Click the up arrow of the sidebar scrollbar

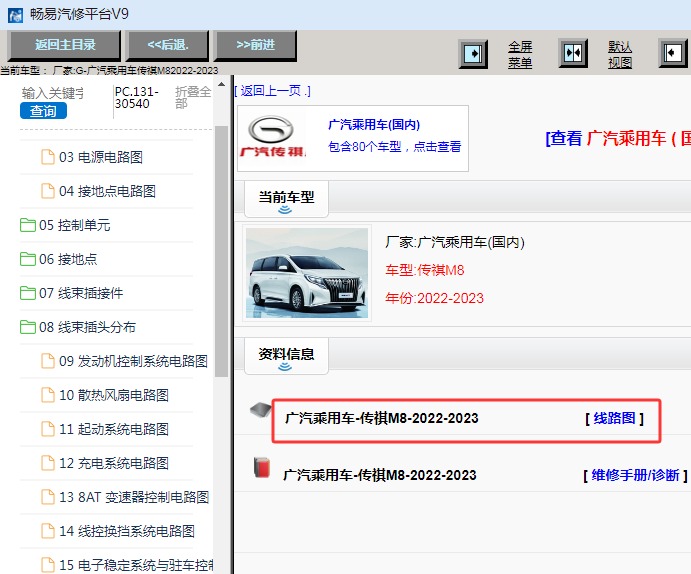pyautogui.click(x=221, y=84)
